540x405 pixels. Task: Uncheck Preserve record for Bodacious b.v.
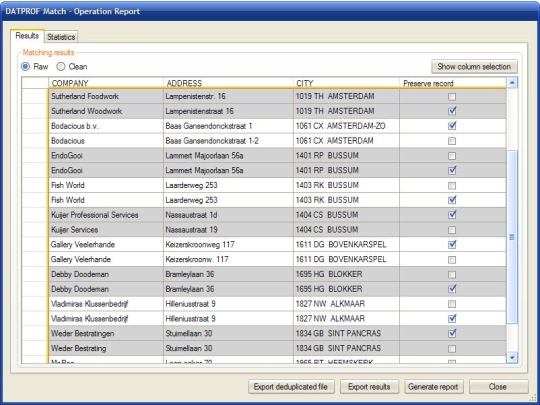(x=452, y=126)
